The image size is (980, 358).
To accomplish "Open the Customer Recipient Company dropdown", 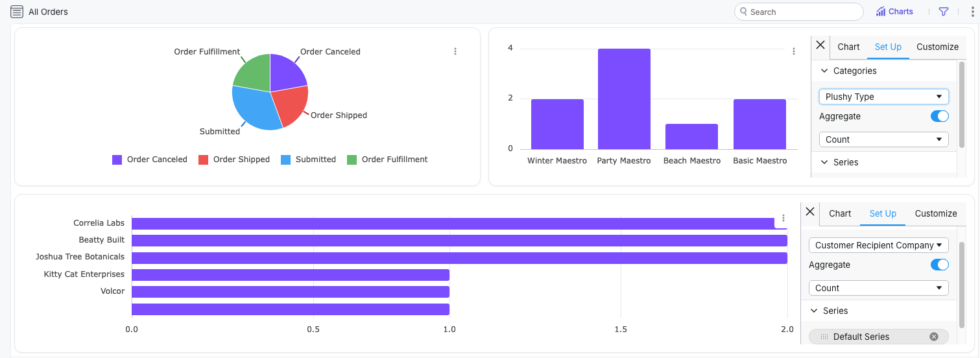I will (878, 245).
